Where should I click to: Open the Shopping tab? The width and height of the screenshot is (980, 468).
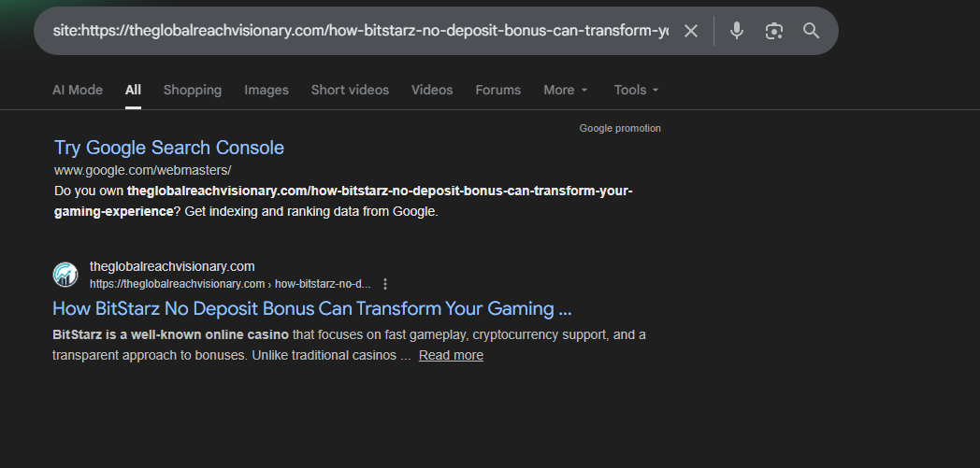193,90
